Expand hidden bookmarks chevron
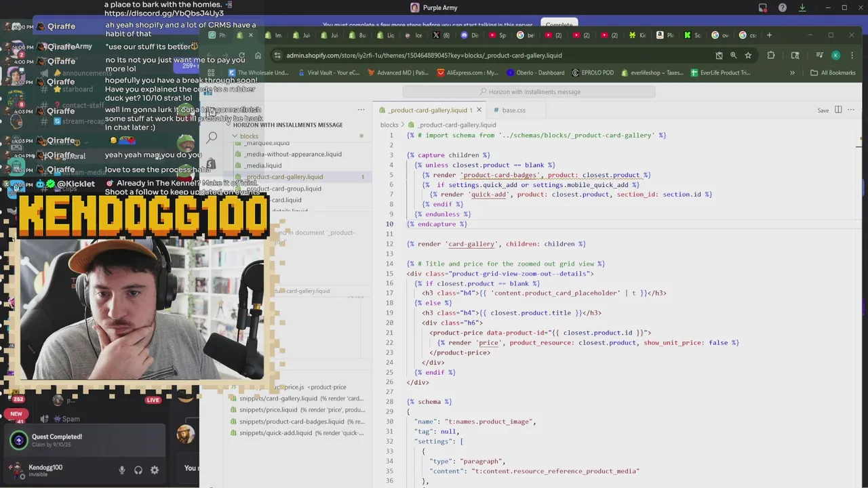Screen dimensions: 868x488 pyautogui.click(x=792, y=73)
